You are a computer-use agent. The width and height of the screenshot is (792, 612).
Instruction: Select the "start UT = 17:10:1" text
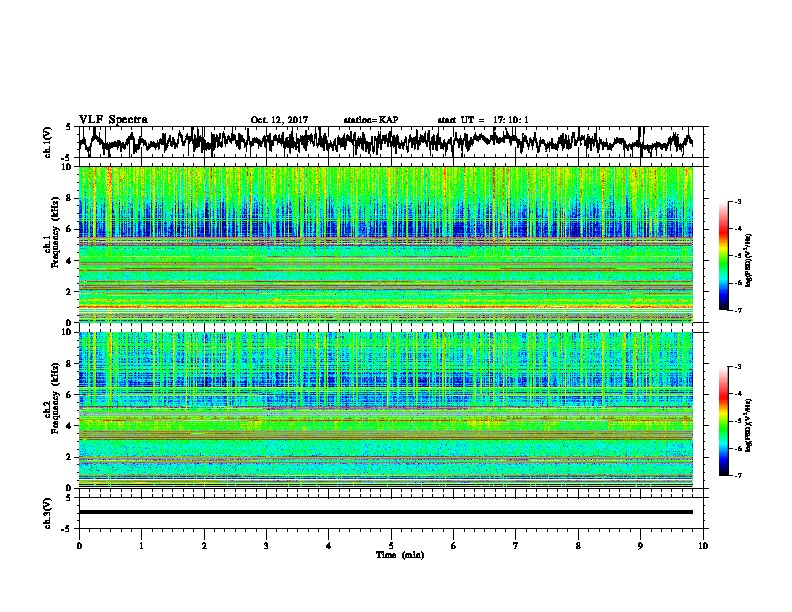click(x=483, y=120)
